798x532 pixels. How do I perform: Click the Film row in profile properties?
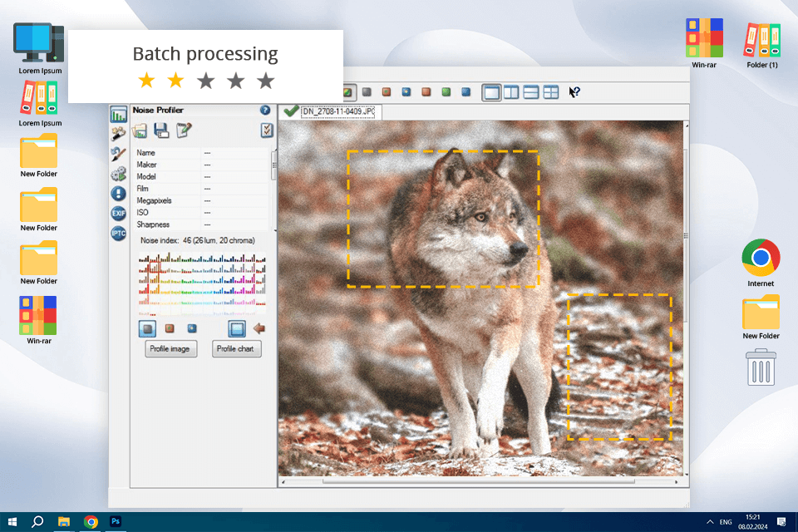[201, 189]
